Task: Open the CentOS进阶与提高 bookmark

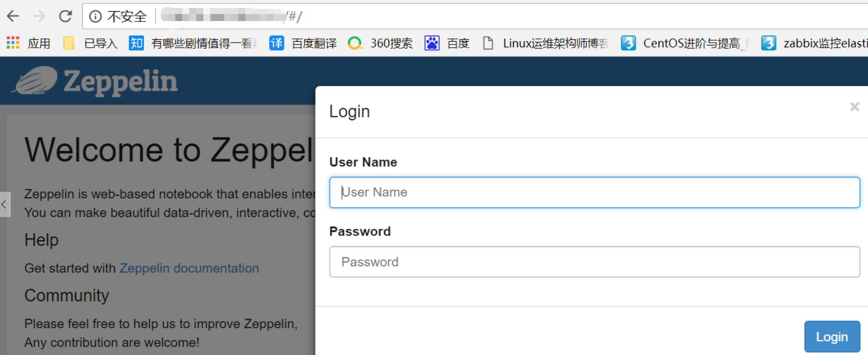Action: [684, 43]
